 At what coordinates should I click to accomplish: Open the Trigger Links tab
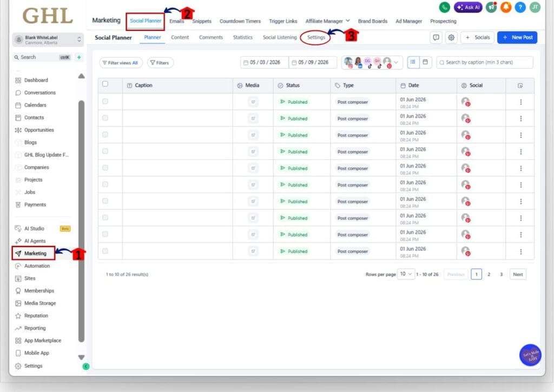tap(283, 21)
